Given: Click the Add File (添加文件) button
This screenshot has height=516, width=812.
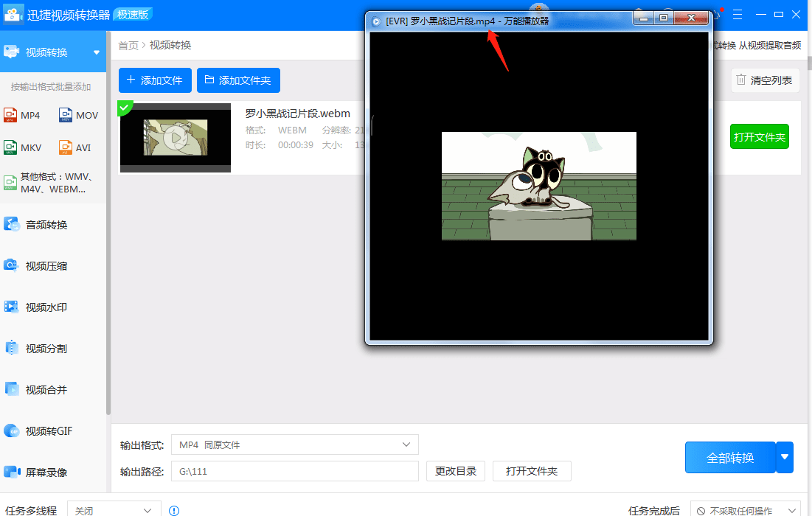Looking at the screenshot, I should point(155,80).
